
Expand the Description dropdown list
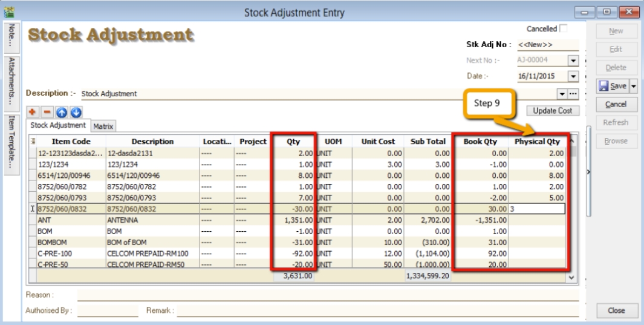tap(562, 94)
